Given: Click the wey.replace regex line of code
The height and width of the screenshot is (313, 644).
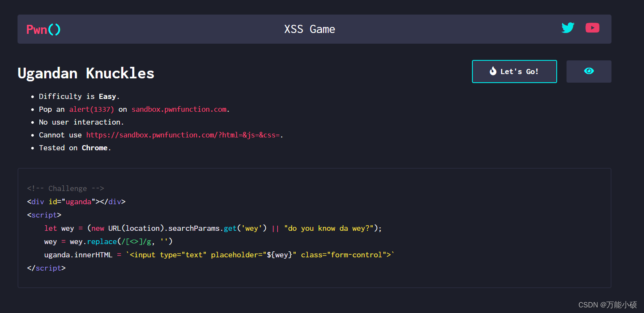Looking at the screenshot, I should pos(108,241).
